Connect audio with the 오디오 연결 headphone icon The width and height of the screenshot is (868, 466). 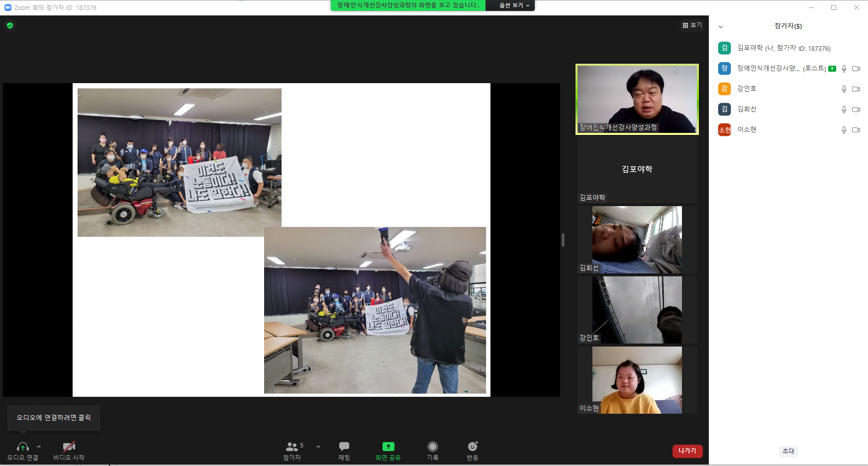[23, 447]
